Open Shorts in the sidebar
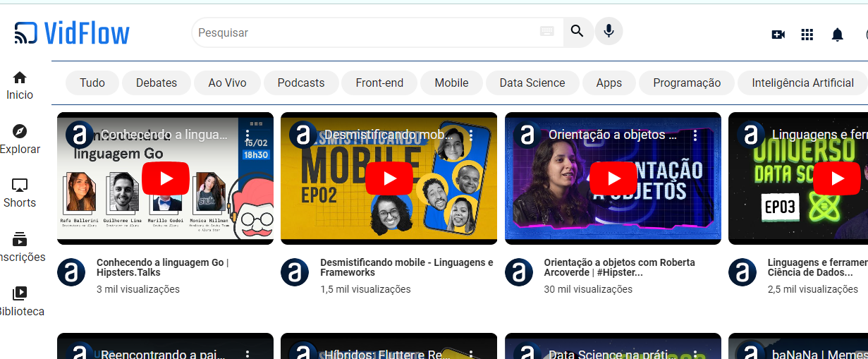The height and width of the screenshot is (359, 868). [20, 193]
